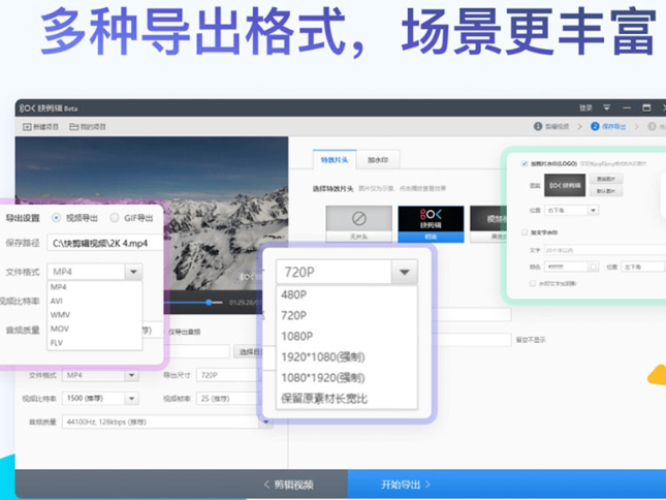Open the watermark text color swatch

(593, 267)
